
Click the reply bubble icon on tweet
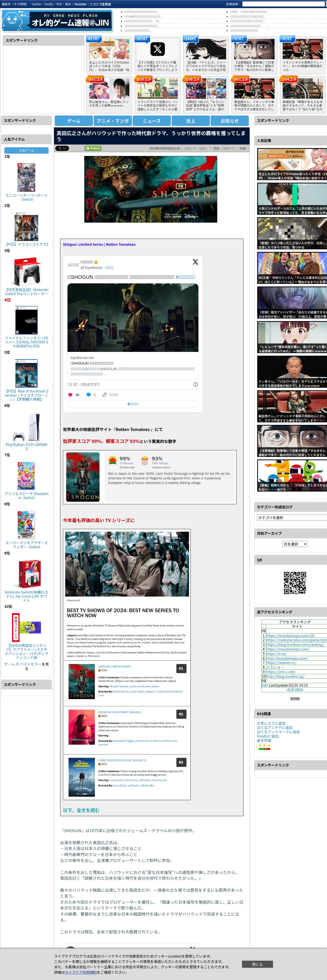88,395
